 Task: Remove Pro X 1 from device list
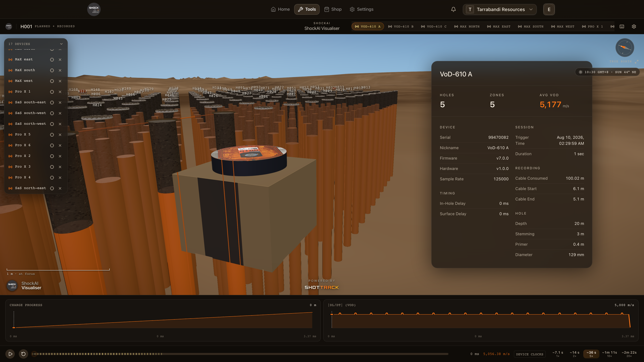click(x=60, y=92)
